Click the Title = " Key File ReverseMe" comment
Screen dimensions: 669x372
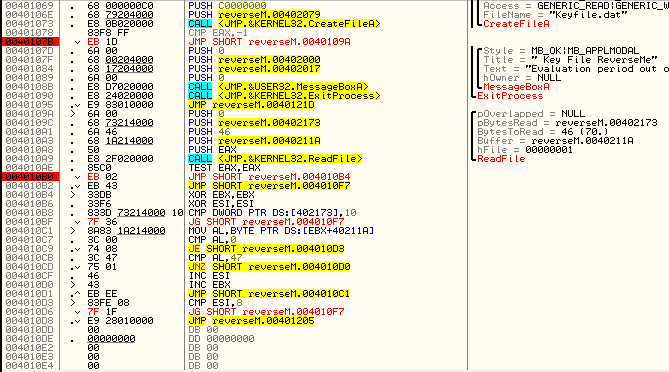tap(570, 60)
